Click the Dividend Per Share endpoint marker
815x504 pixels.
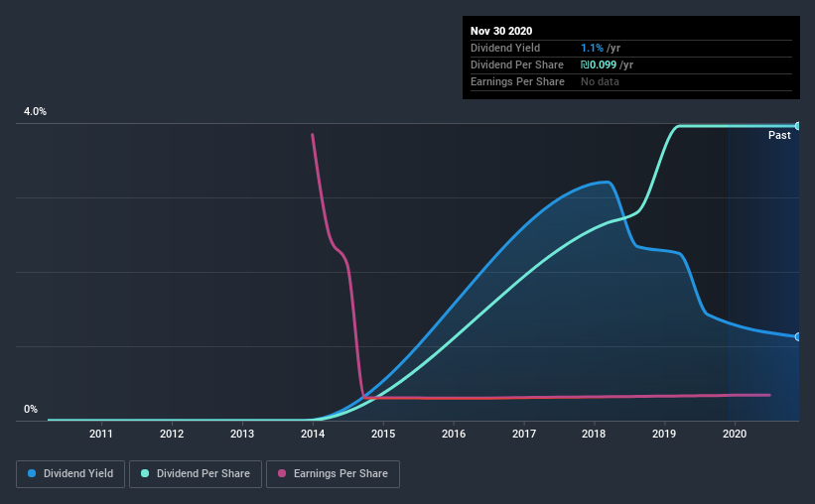pos(797,126)
